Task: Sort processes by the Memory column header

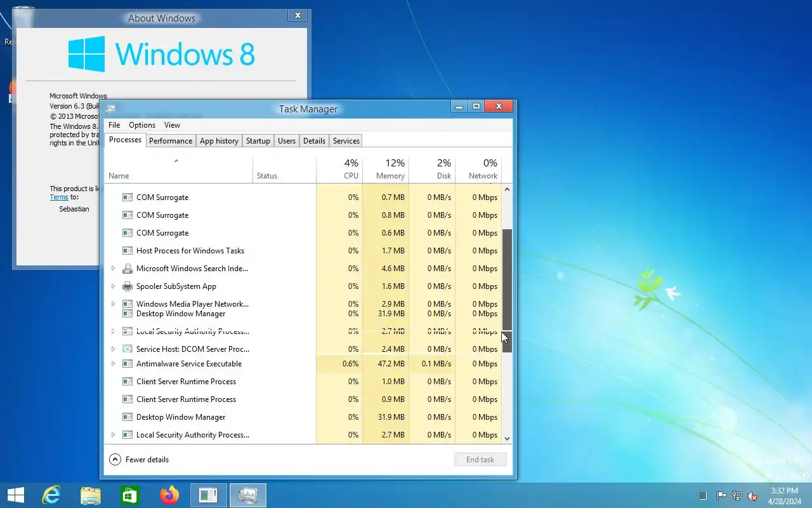Action: click(x=386, y=170)
